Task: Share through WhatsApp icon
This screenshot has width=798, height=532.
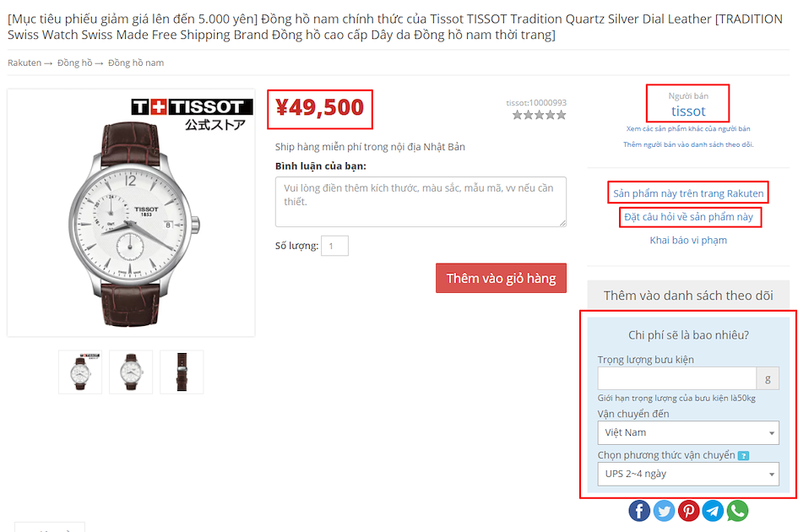Action: [x=737, y=511]
